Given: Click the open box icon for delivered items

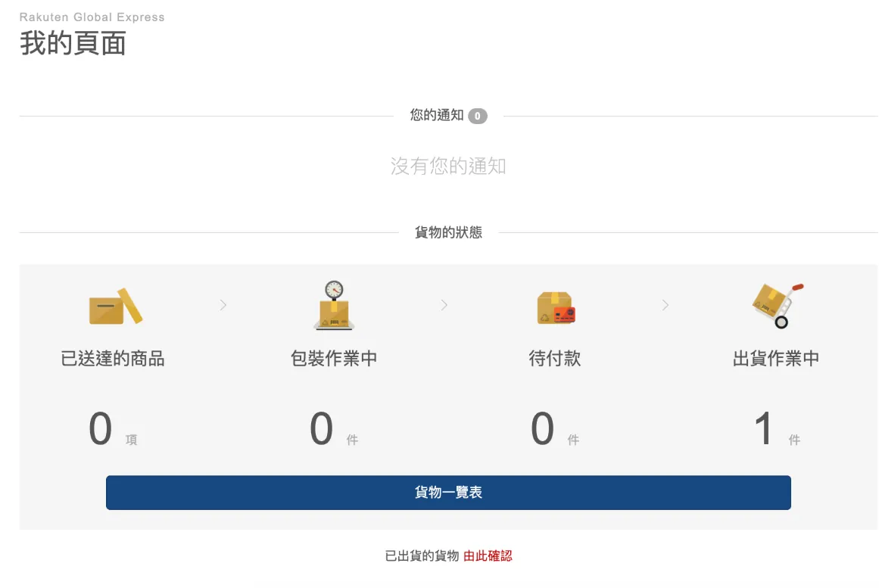Looking at the screenshot, I should [x=115, y=306].
